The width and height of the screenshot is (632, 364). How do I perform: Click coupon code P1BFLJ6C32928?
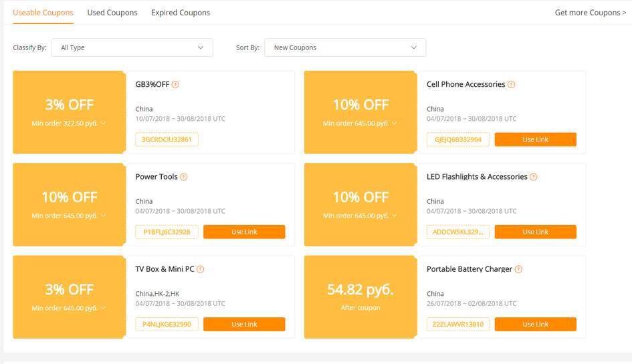tap(167, 232)
